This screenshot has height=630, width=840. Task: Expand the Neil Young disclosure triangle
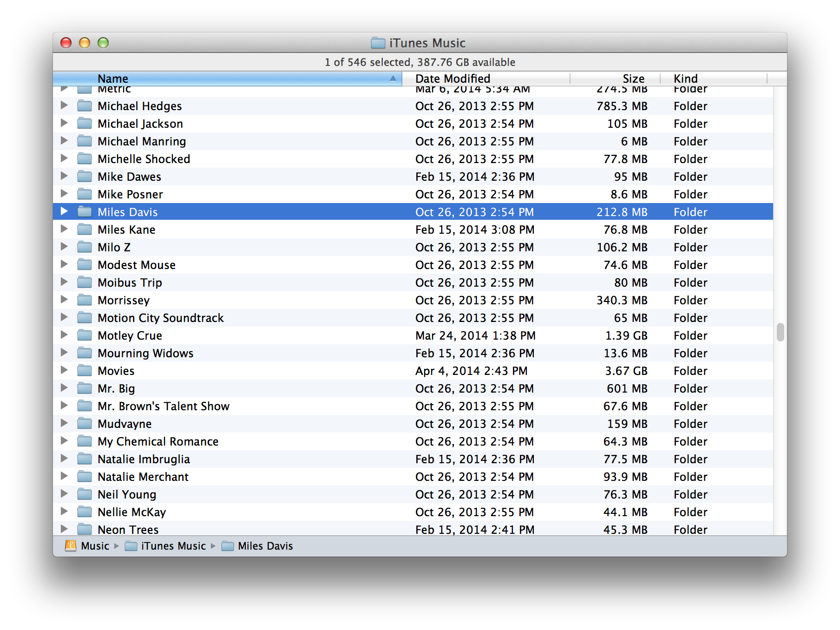click(64, 494)
